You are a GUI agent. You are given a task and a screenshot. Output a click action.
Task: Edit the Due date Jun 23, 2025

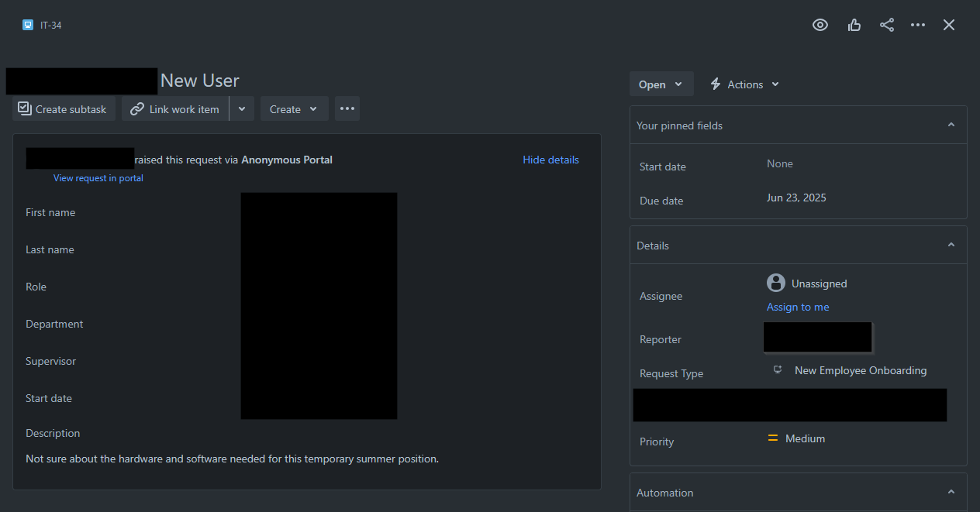click(x=796, y=198)
